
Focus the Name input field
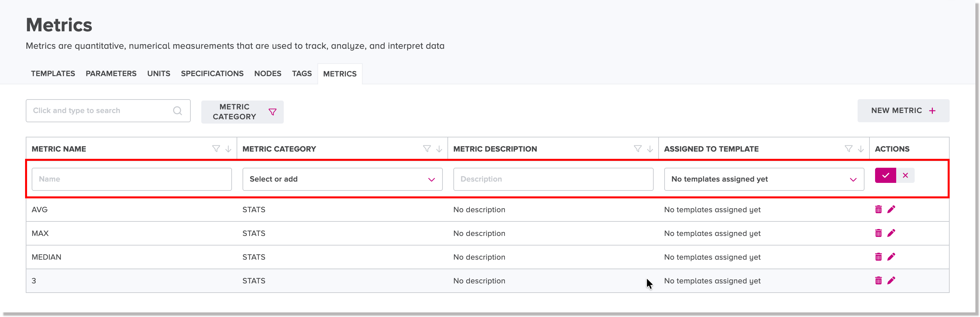[132, 179]
